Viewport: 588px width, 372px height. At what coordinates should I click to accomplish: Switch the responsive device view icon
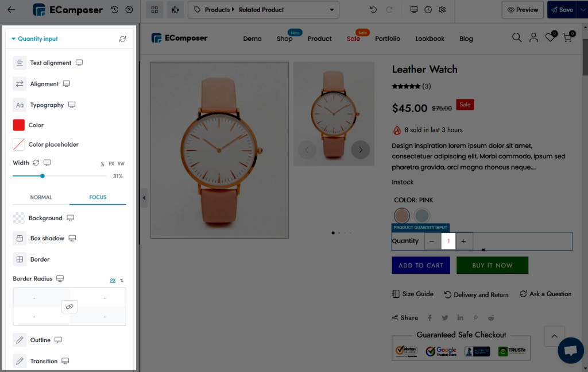[414, 10]
